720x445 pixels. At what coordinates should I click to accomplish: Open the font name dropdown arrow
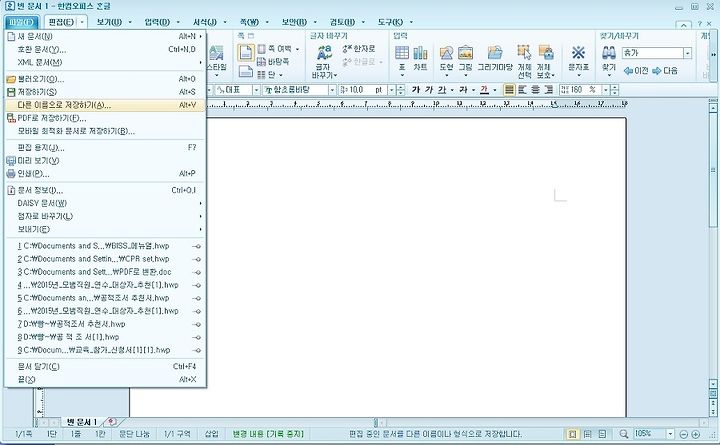pos(332,90)
